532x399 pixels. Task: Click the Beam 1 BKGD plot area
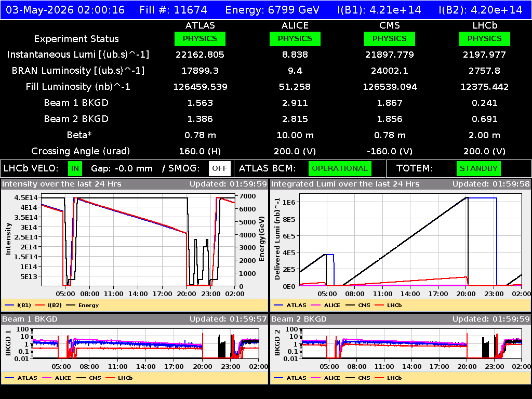(x=146, y=344)
